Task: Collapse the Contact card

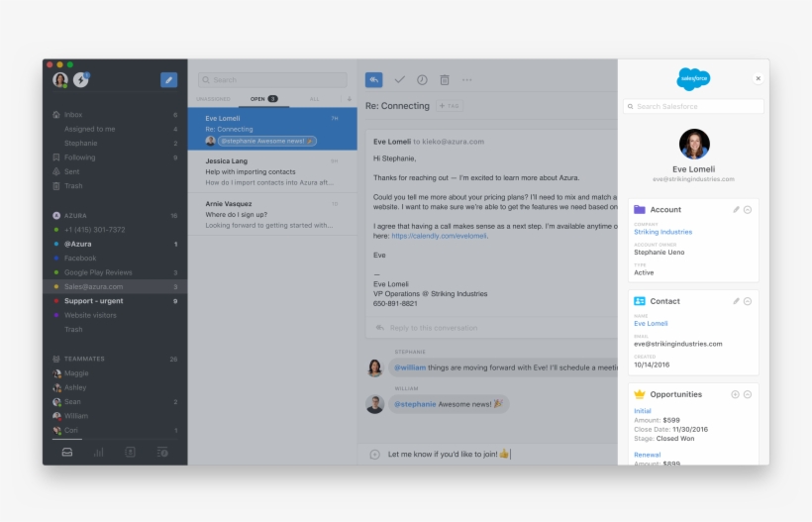Action: (x=748, y=301)
